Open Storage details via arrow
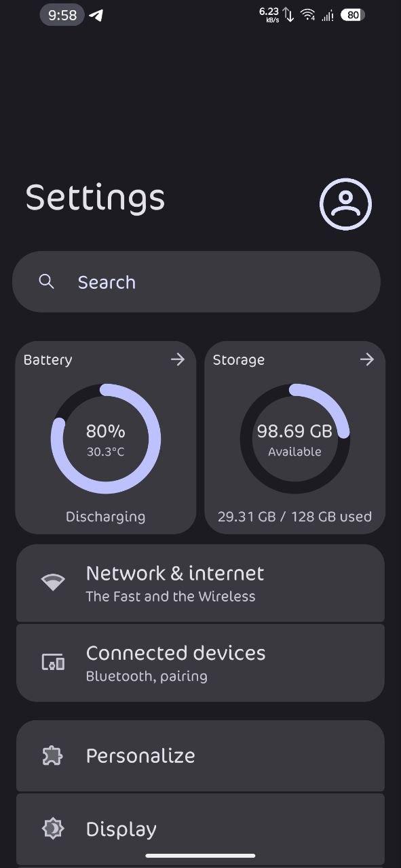Image resolution: width=401 pixels, height=868 pixels. point(367,359)
